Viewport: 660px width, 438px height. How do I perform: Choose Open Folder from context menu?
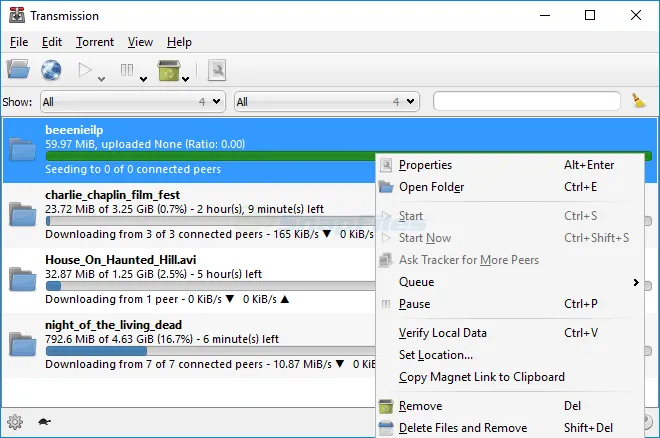(x=509, y=187)
